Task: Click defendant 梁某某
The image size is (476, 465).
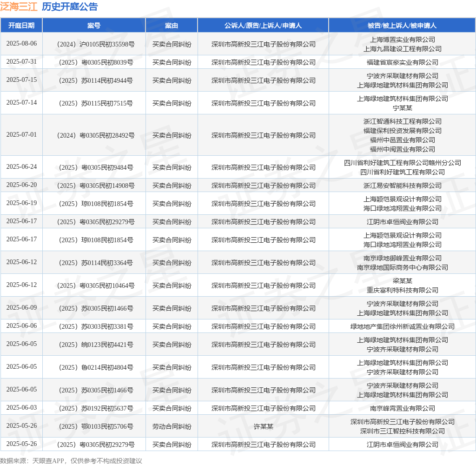Action: [x=402, y=281]
